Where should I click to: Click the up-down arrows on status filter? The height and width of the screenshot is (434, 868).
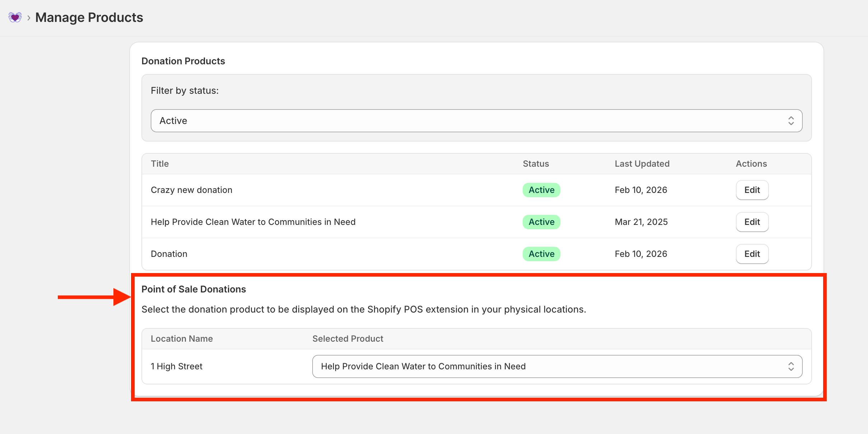[791, 121]
